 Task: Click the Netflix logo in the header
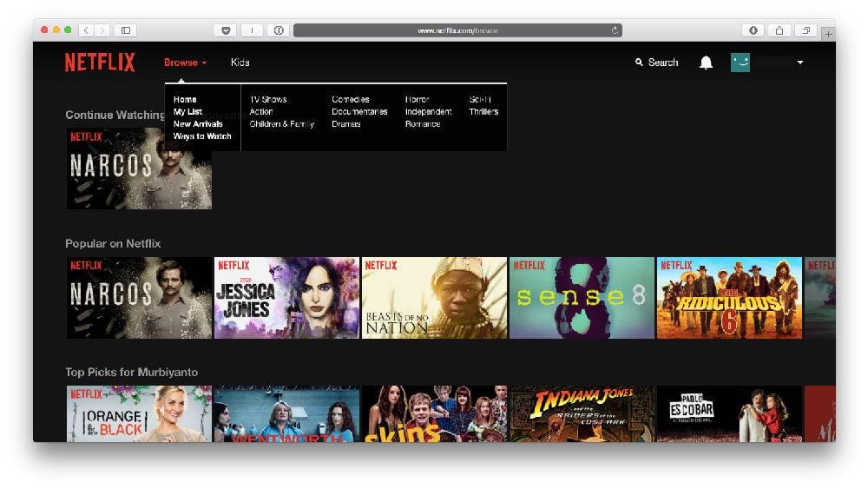[100, 63]
